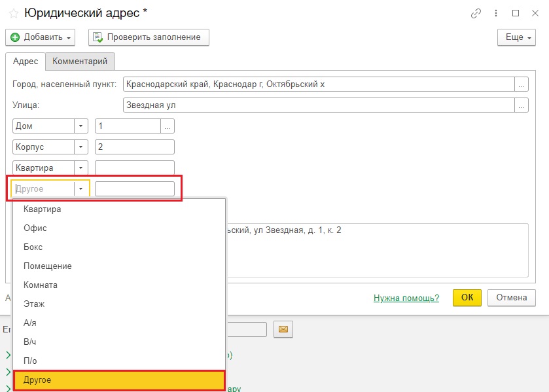
Task: Expand the Квартира type dropdown arrow
Action: click(81, 168)
